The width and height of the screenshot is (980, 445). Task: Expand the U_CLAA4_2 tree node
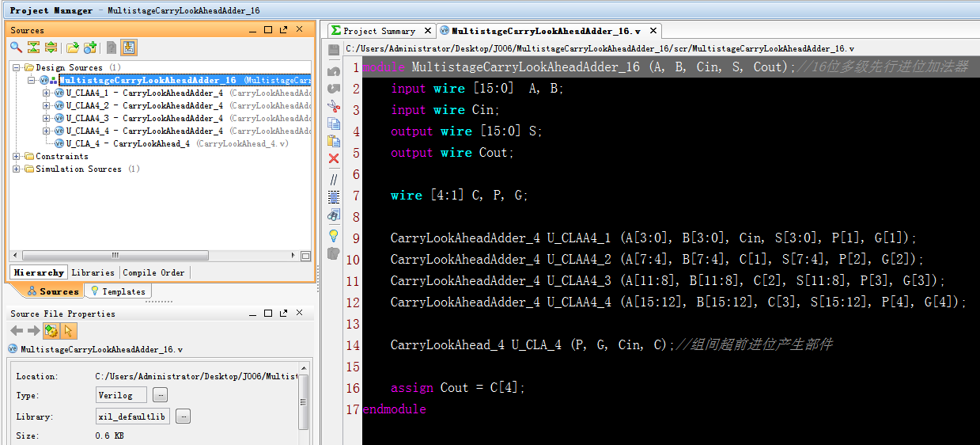(47, 105)
